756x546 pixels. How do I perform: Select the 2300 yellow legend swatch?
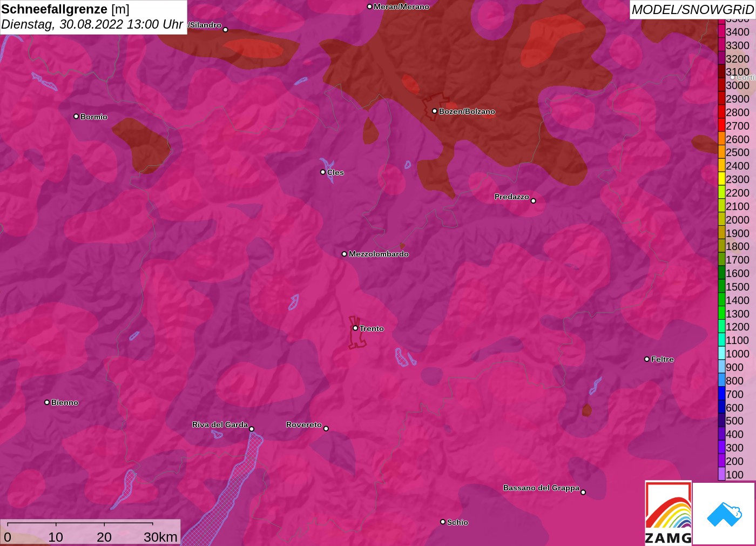tap(721, 179)
